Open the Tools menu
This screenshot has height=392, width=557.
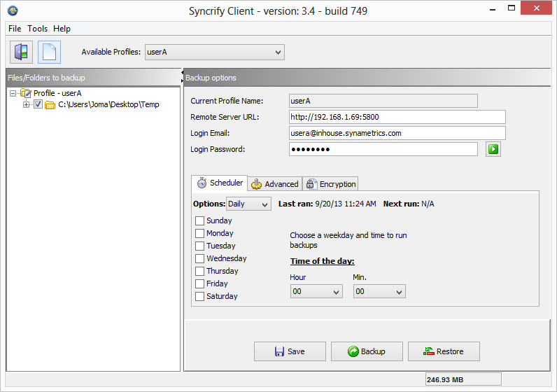[37, 29]
